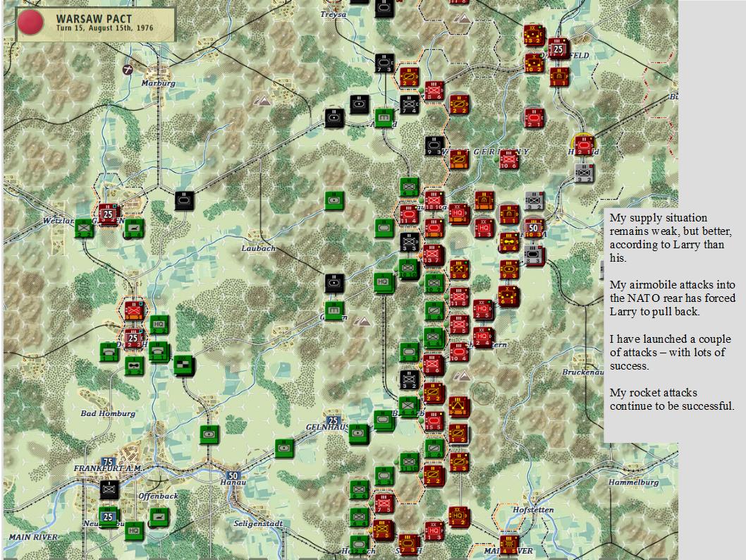Click the 'I have launched a couple' paragraph
The width and height of the screenshot is (746, 560).
pyautogui.click(x=670, y=353)
